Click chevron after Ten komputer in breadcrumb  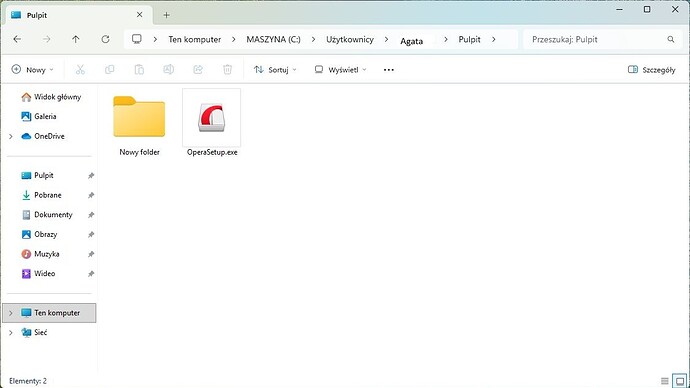click(233, 39)
